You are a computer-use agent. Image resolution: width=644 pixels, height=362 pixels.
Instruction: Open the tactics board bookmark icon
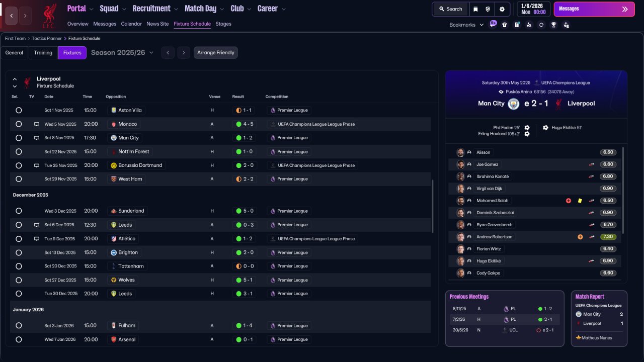pyautogui.click(x=517, y=25)
